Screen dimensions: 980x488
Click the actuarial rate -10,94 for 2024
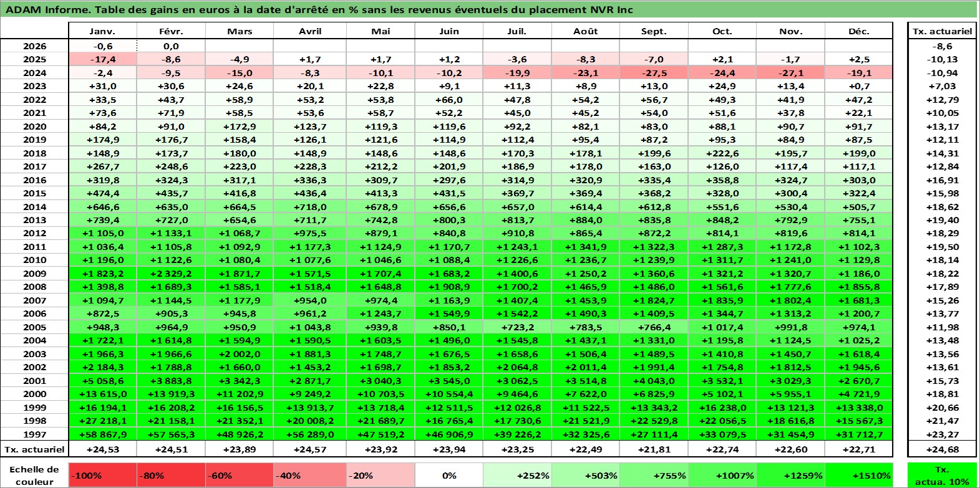click(943, 73)
